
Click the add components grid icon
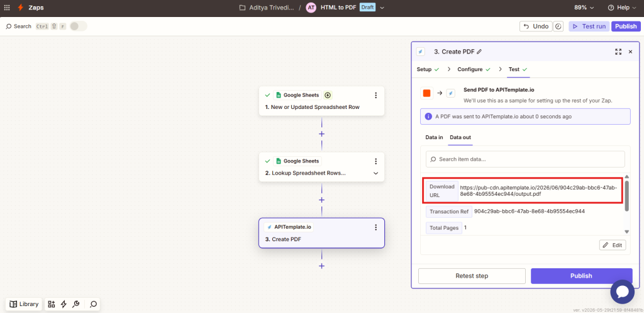tap(52, 304)
